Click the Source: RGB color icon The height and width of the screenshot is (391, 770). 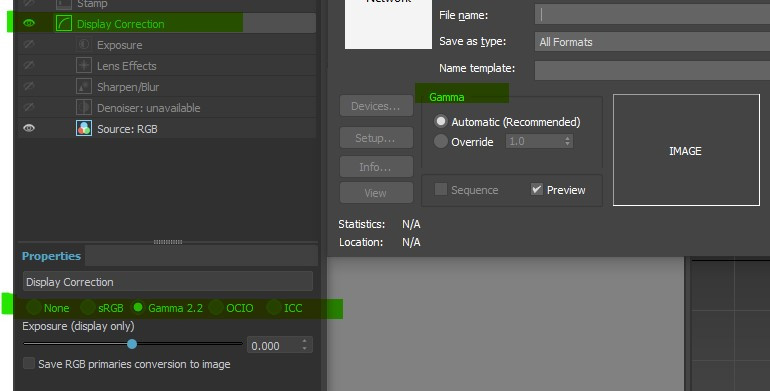coord(84,128)
